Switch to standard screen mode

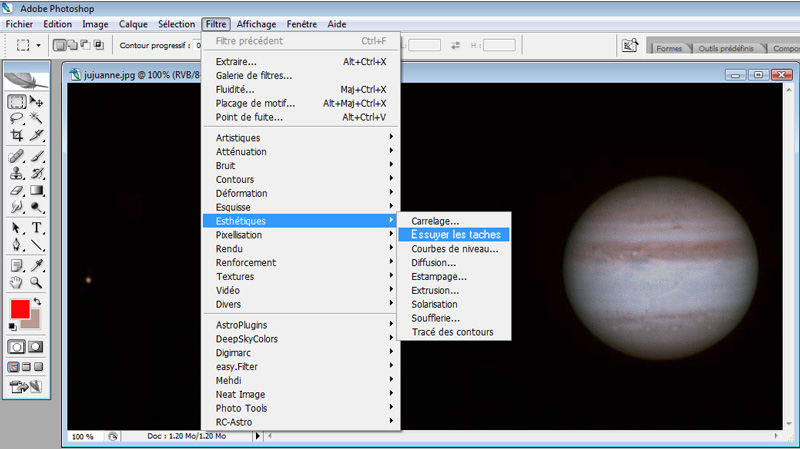[x=14, y=367]
